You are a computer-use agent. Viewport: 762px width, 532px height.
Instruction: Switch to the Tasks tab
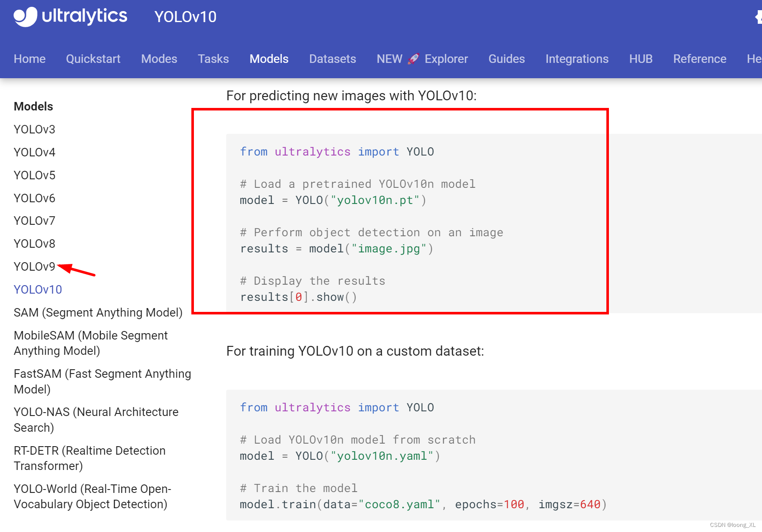(213, 59)
